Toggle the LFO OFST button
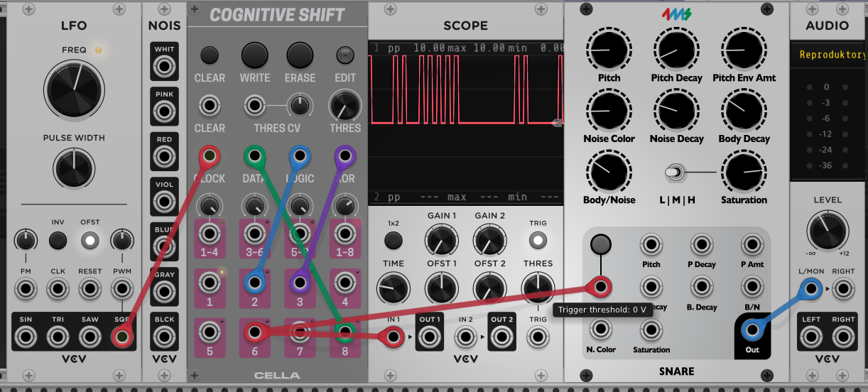 [x=89, y=241]
